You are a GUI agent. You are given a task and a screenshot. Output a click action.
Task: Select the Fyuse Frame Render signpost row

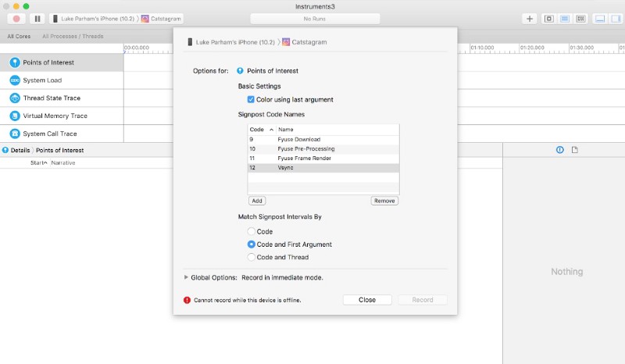pos(323,159)
